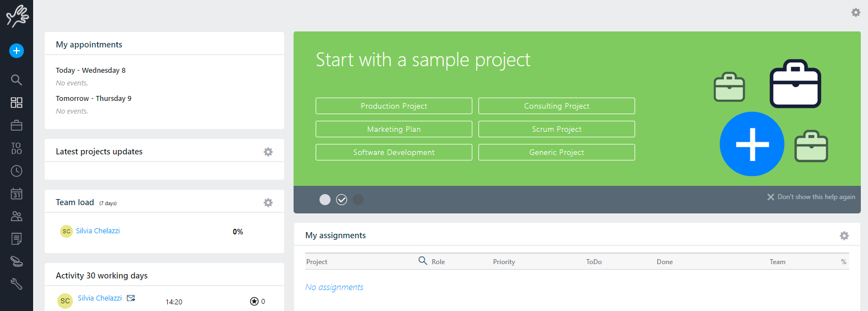Open Latest projects updates gear settings
Image resolution: width=868 pixels, height=311 pixels.
[268, 152]
